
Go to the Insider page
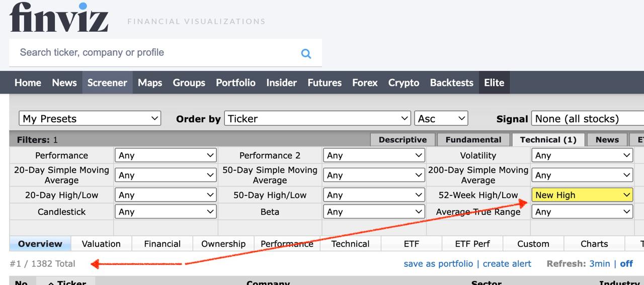click(281, 82)
